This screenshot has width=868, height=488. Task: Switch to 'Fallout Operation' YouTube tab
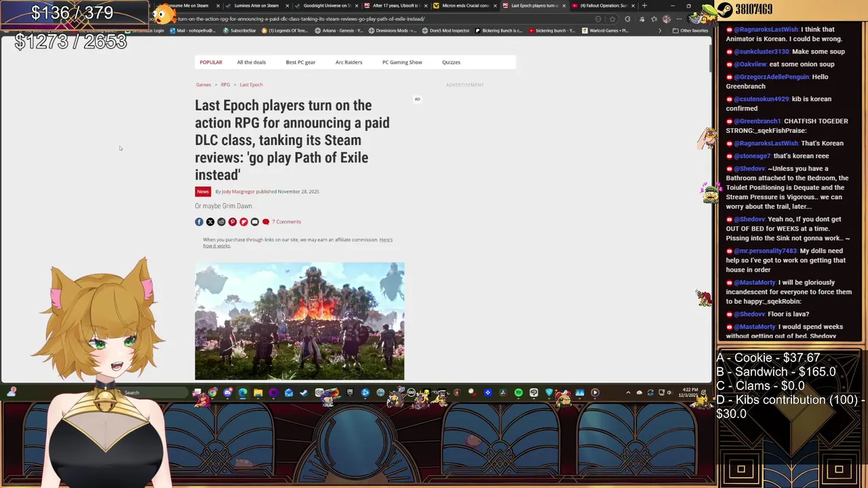pos(604,5)
